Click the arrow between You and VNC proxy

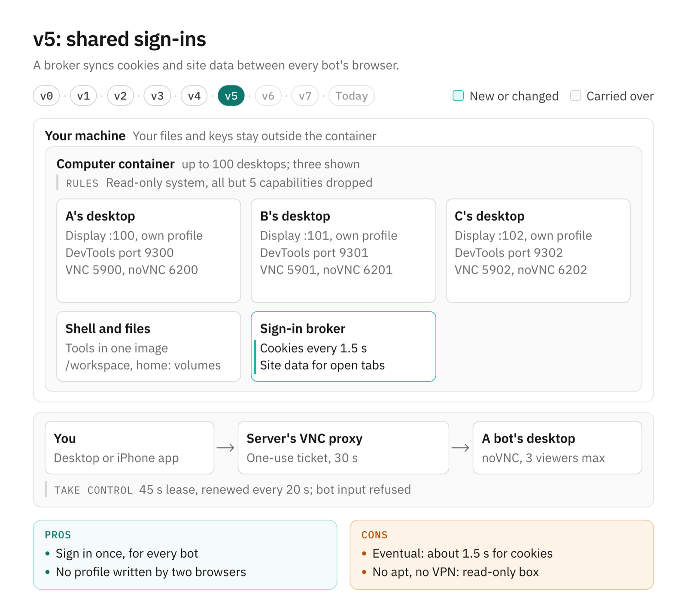[225, 448]
